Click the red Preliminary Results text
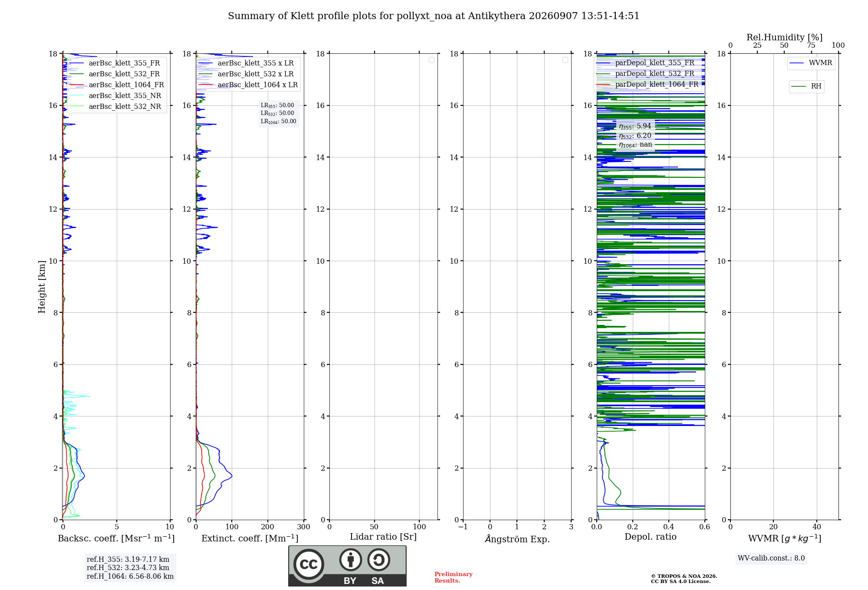Image resolution: width=868 pixels, height=590 pixels. coord(454,577)
